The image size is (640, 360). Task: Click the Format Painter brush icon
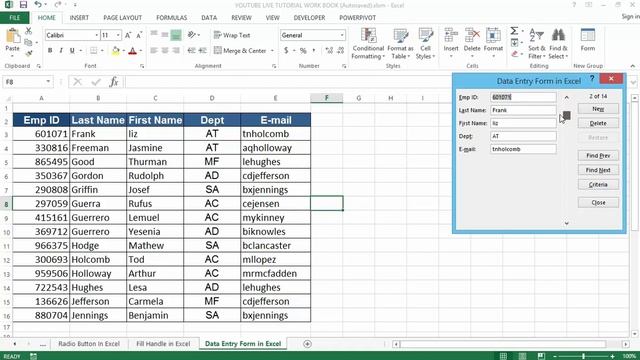tap(28, 53)
